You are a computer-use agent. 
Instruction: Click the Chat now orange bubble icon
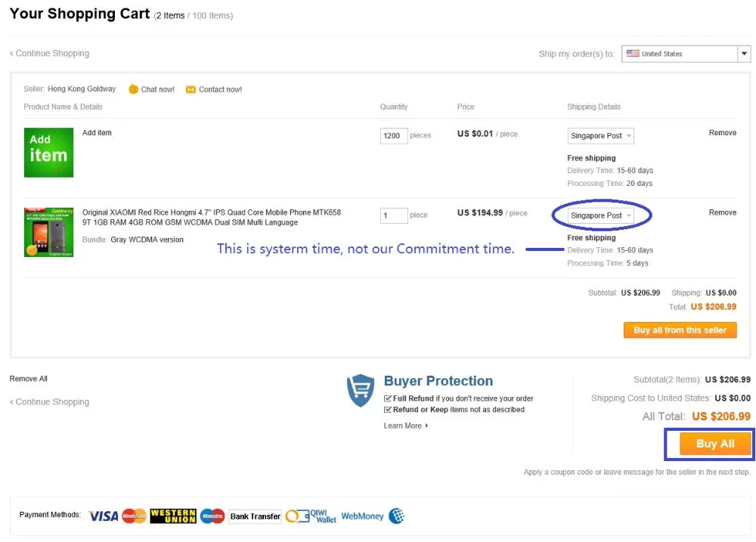[x=133, y=89]
